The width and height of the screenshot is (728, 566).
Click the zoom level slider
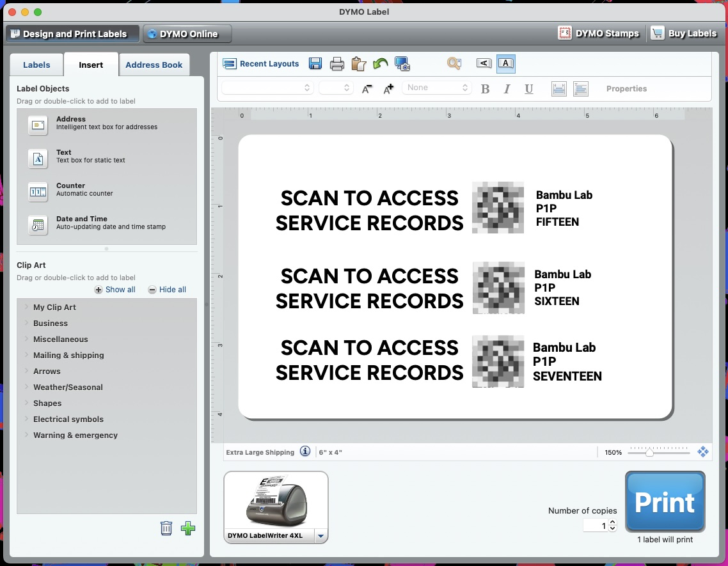[649, 452]
